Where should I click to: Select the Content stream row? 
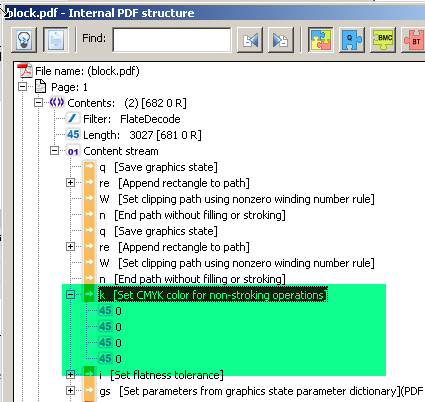pos(121,151)
